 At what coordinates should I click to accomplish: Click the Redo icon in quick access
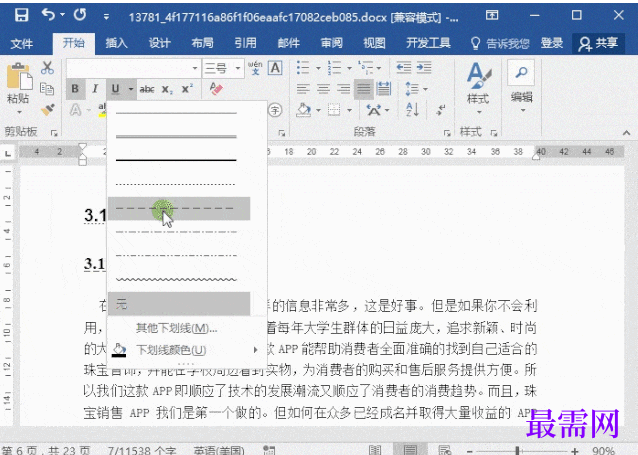(x=80, y=16)
